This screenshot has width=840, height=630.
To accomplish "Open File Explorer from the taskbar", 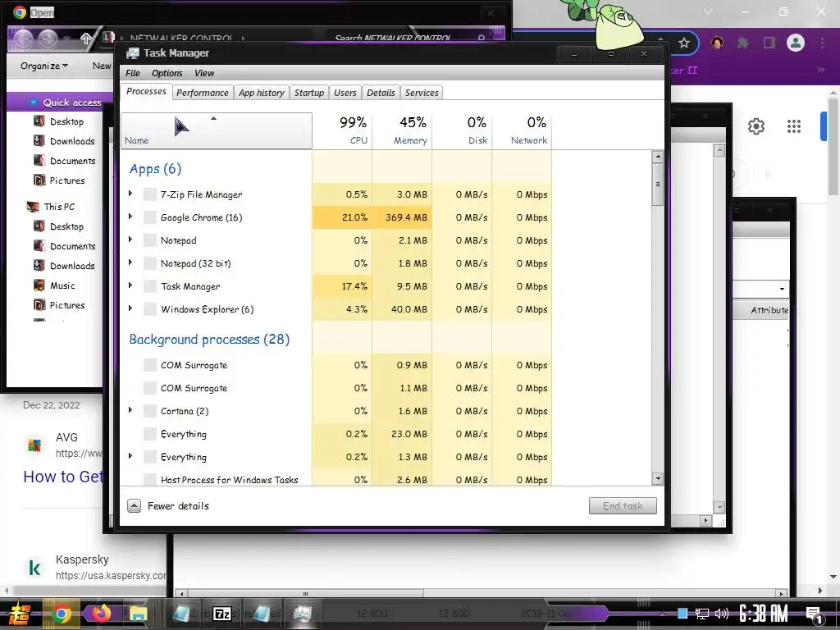I will [138, 614].
